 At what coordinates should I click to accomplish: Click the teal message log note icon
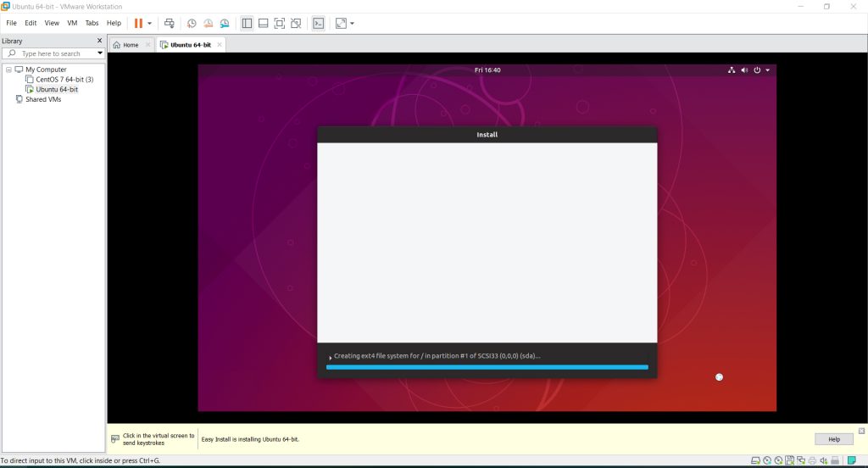point(851,460)
